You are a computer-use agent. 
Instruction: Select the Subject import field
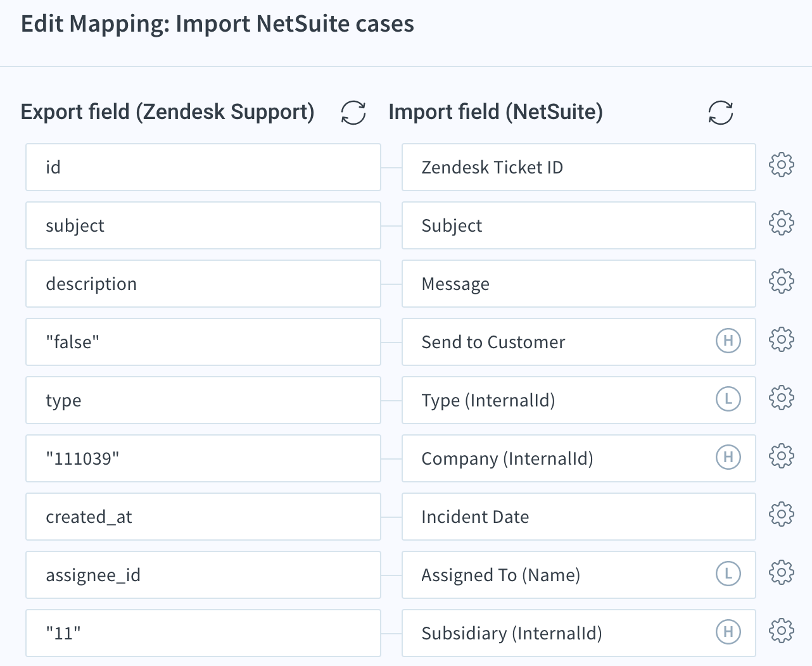[x=579, y=225]
